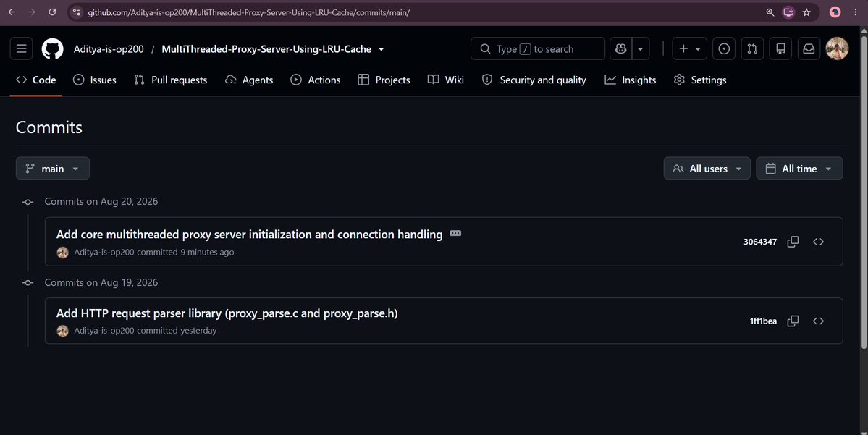Open site information icon in address bar
The image size is (868, 435).
coord(77,12)
